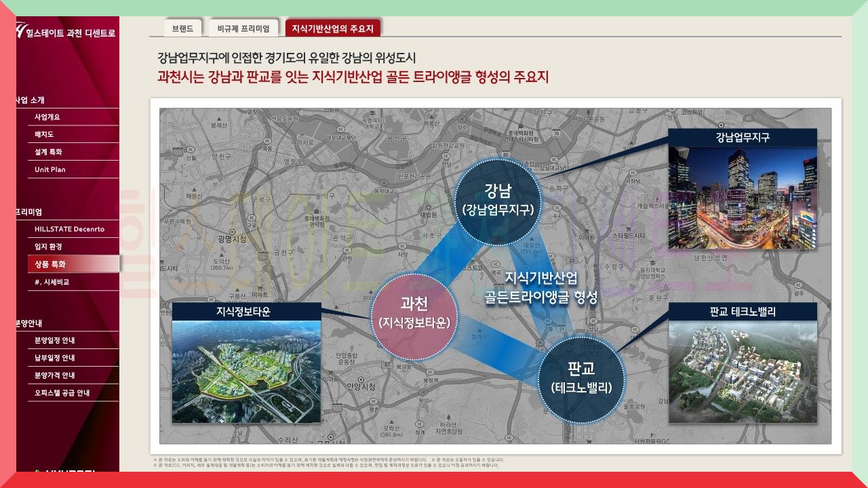Select the 지식기반산업의 주요지 tab

coord(333,28)
